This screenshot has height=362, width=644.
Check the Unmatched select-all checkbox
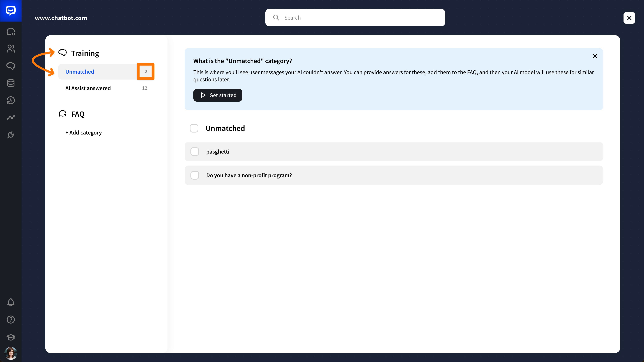194,128
